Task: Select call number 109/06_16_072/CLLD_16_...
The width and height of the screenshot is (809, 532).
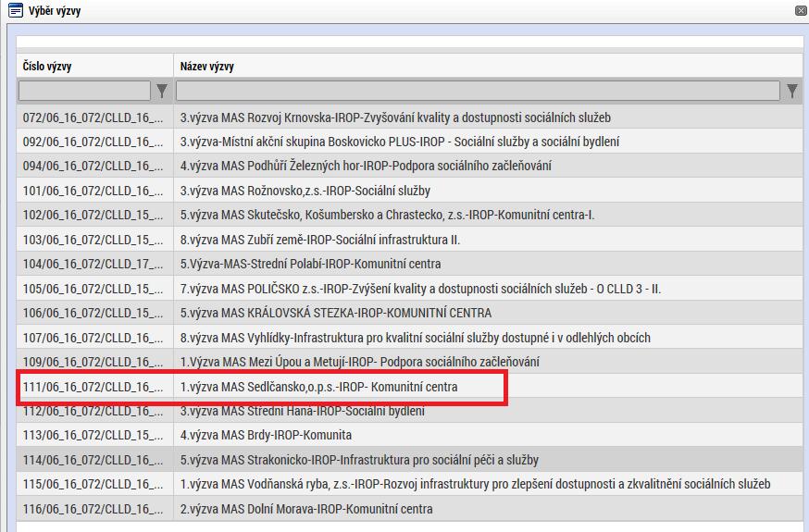Action: [93, 362]
